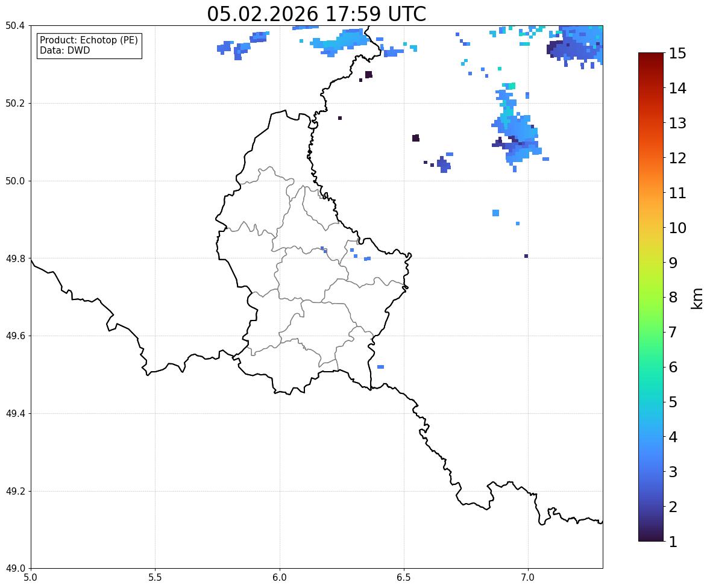Click the 50.0 latitude tick label
Screen dimensions: 710x588
[x=14, y=181]
